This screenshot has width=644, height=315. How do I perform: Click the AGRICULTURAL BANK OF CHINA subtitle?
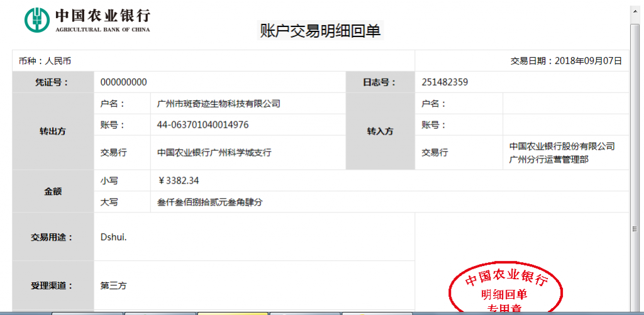tap(103, 30)
